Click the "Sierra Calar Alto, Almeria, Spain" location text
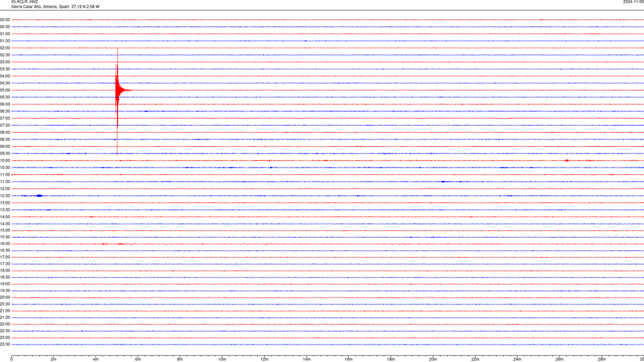 pyautogui.click(x=40, y=7)
